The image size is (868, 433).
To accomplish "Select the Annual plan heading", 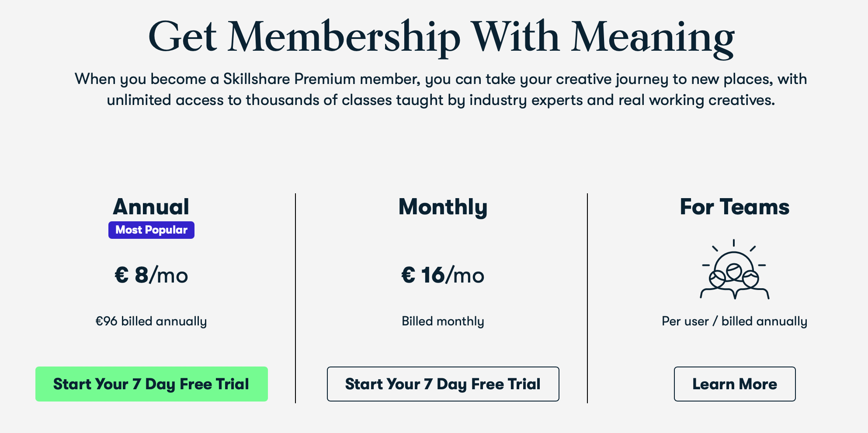I will coord(151,207).
